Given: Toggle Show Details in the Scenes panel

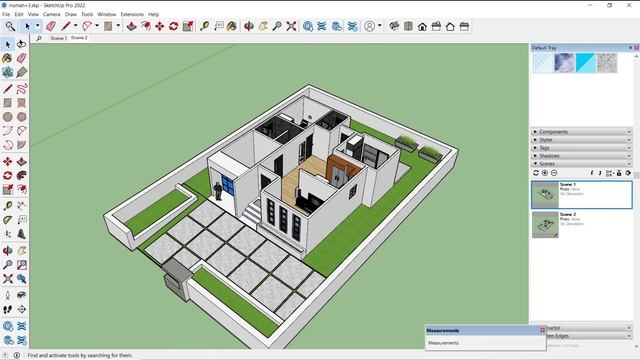Looking at the screenshot, I should (619, 173).
